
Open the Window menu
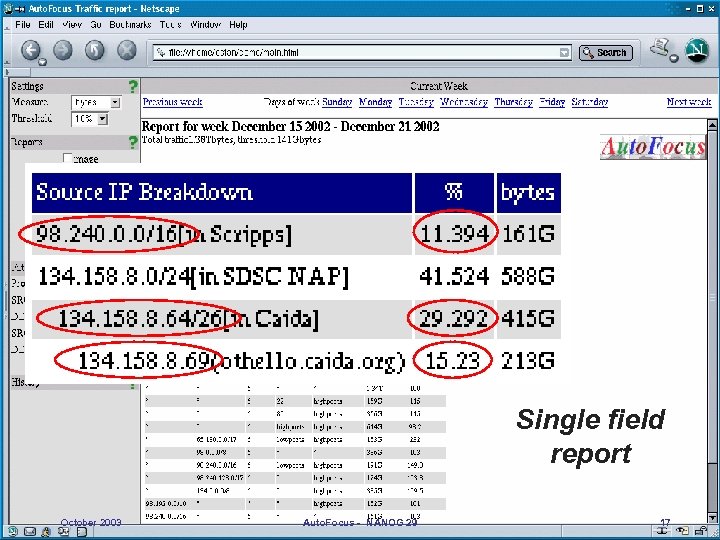tap(205, 25)
